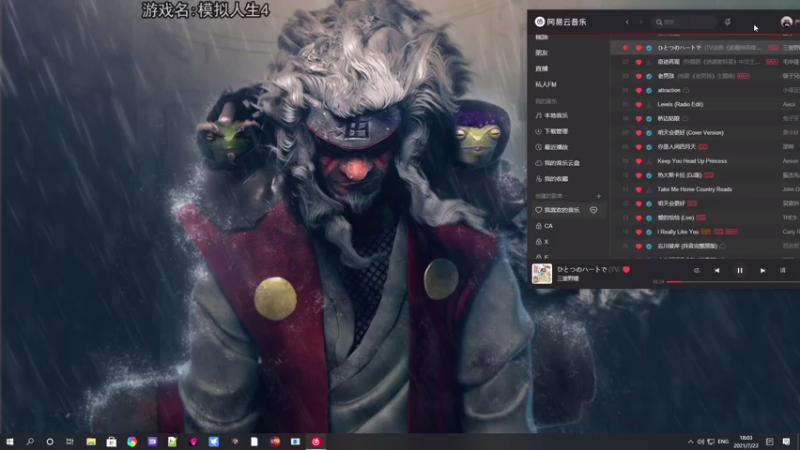Download Levels (Radio Edit)

649,104
